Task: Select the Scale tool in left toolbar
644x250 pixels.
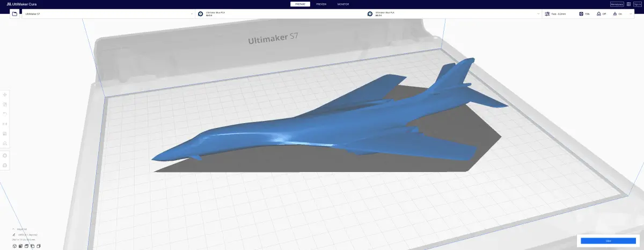Action: 5,104
